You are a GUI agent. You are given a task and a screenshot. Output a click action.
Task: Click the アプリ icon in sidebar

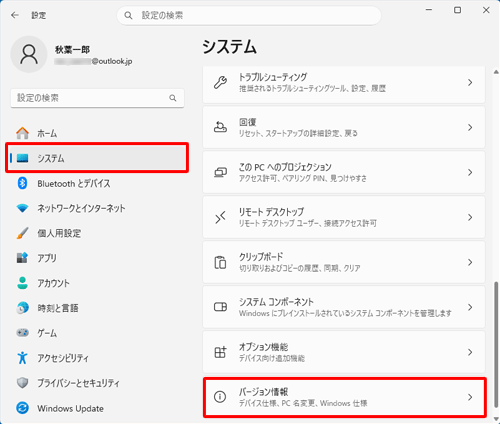[x=22, y=258]
